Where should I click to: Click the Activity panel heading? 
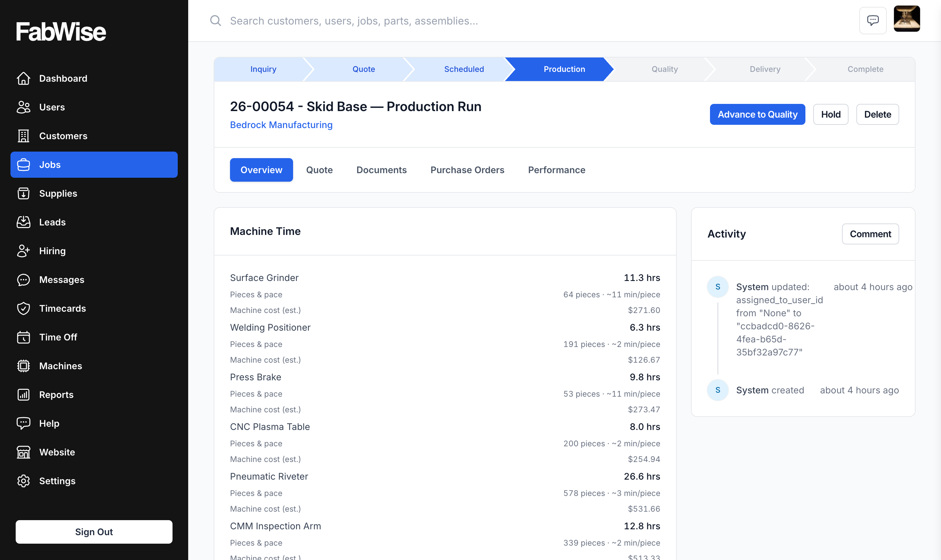pos(726,234)
